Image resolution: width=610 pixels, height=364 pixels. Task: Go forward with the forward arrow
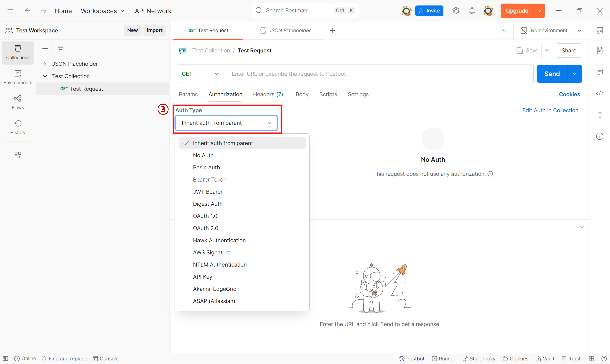[44, 11]
